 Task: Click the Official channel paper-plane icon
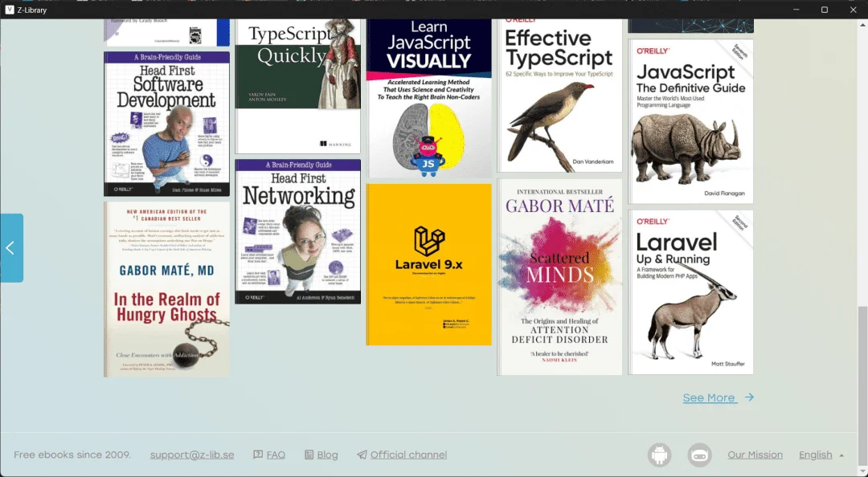coord(362,455)
